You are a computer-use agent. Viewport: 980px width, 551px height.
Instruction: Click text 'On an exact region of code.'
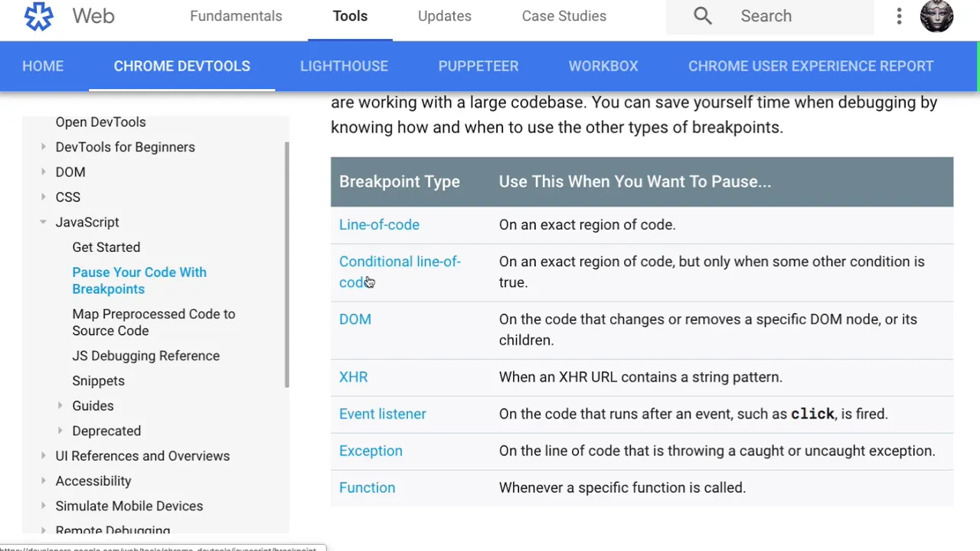[587, 225]
